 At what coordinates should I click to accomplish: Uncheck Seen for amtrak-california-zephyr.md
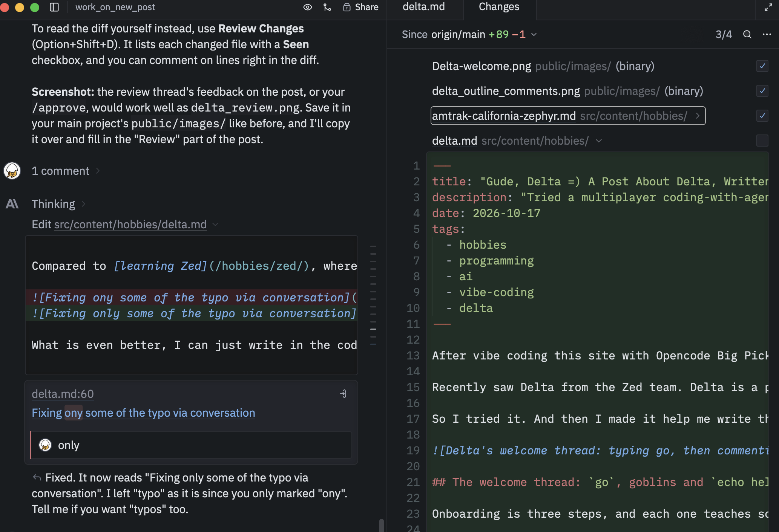[x=762, y=116]
